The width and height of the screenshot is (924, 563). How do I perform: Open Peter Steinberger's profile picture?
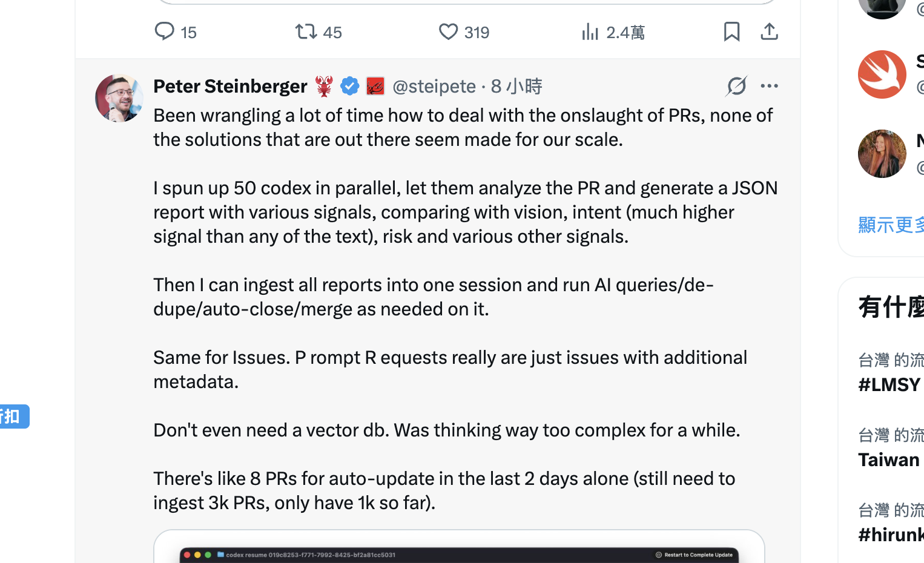click(119, 98)
